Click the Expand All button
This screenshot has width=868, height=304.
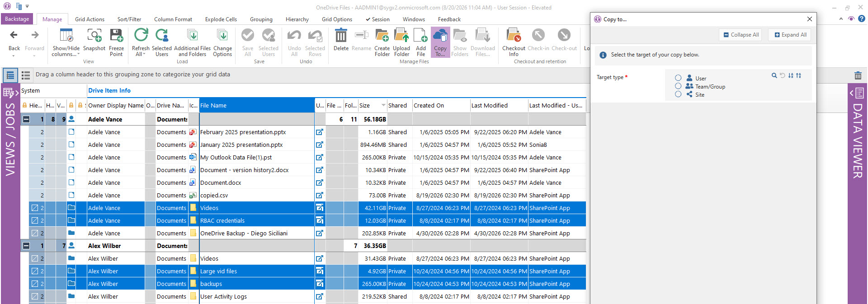coord(790,35)
